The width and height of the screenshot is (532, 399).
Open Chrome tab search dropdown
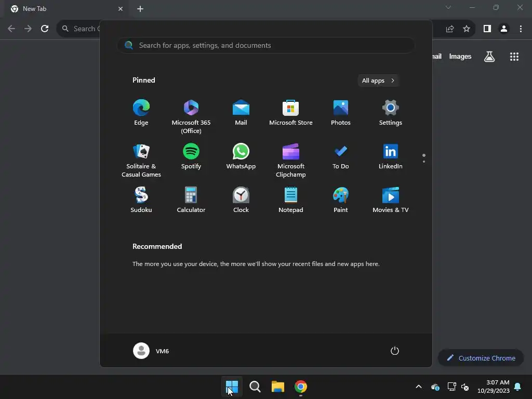[448, 7]
